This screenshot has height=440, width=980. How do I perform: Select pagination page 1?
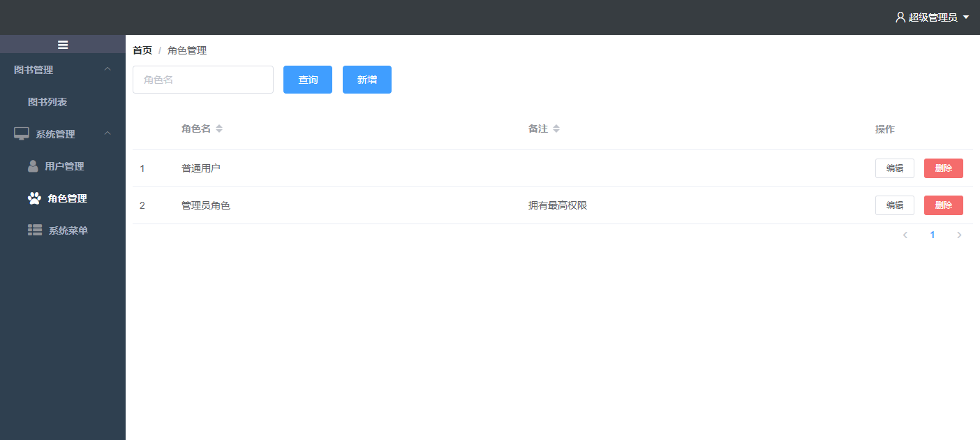point(933,235)
